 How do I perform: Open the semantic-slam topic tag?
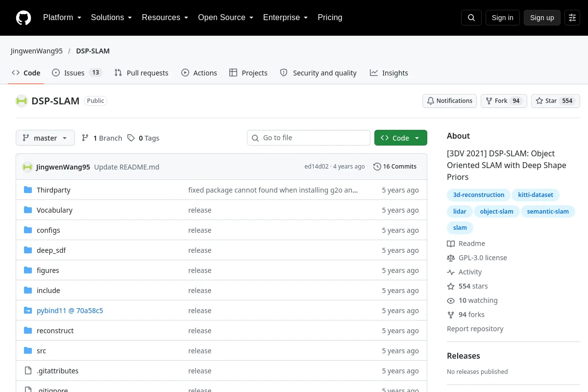click(x=548, y=212)
